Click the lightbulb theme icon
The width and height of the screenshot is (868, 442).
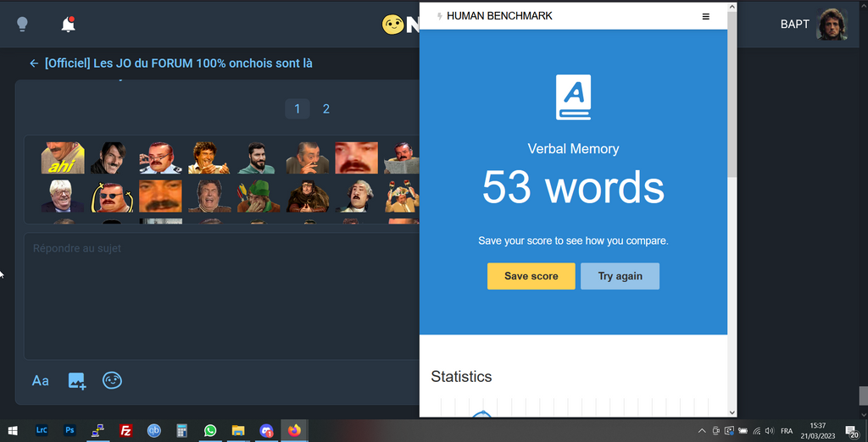[x=23, y=25]
